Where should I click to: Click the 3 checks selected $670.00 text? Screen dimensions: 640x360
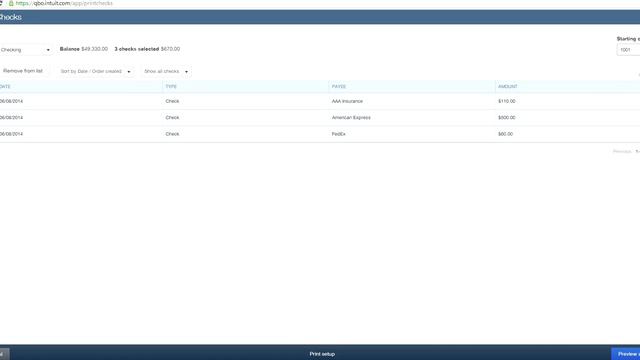pyautogui.click(x=147, y=49)
